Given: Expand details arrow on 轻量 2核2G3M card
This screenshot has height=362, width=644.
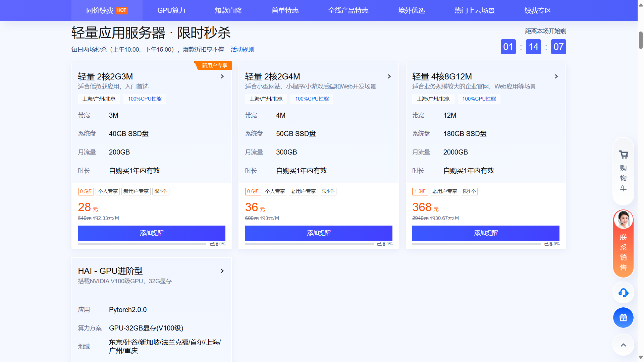Looking at the screenshot, I should click(222, 76).
